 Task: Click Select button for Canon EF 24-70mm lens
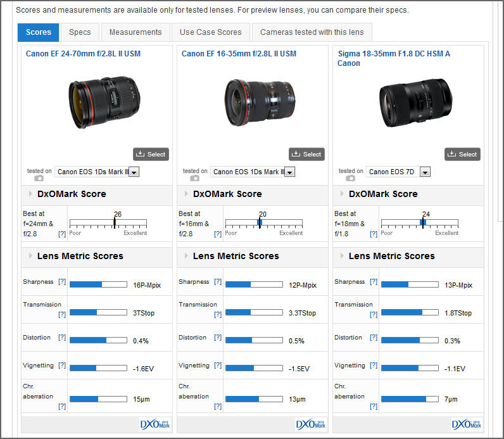pyautogui.click(x=151, y=154)
